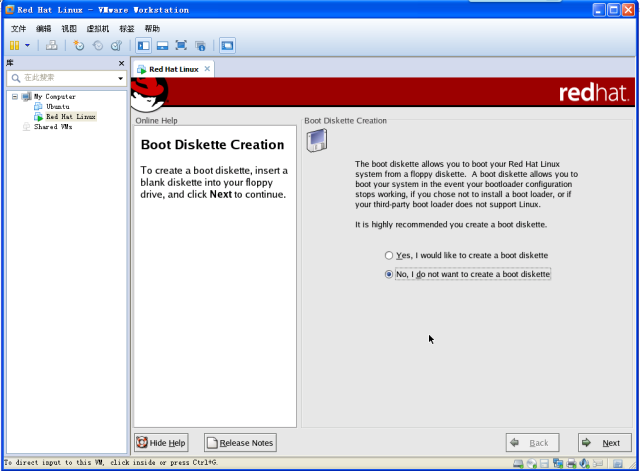640x471 pixels.
Task: Select My Computer in the library
Action: [x=54, y=97]
